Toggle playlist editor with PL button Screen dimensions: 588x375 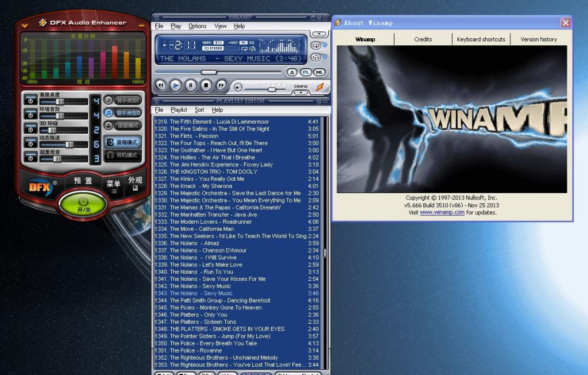coord(306,72)
